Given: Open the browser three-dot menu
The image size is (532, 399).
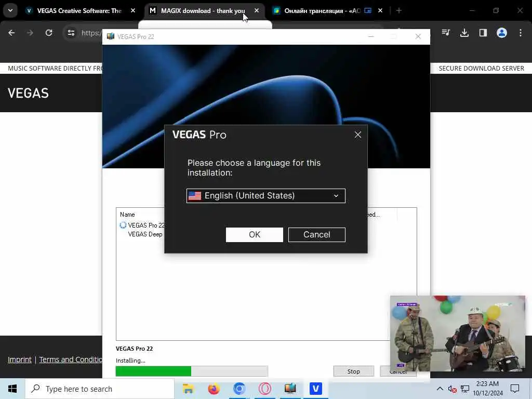Looking at the screenshot, I should [x=521, y=33].
